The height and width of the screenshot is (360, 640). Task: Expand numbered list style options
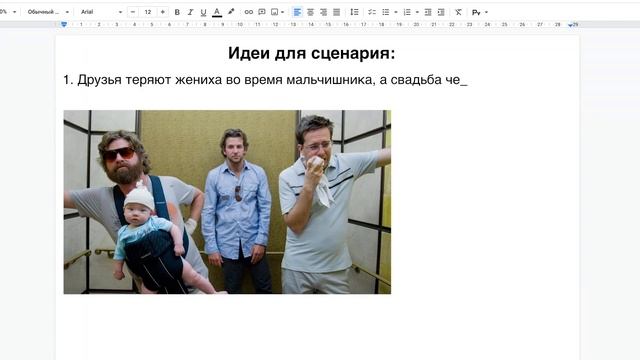417,12
